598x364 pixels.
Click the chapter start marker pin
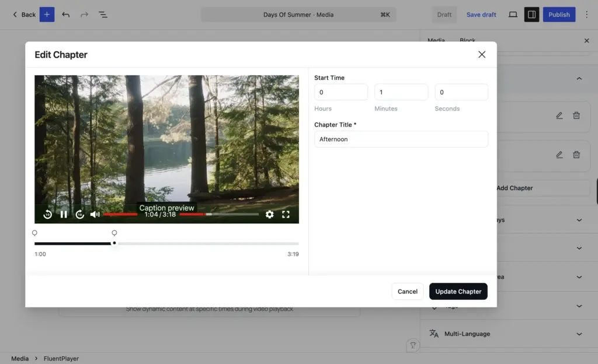coord(34,233)
